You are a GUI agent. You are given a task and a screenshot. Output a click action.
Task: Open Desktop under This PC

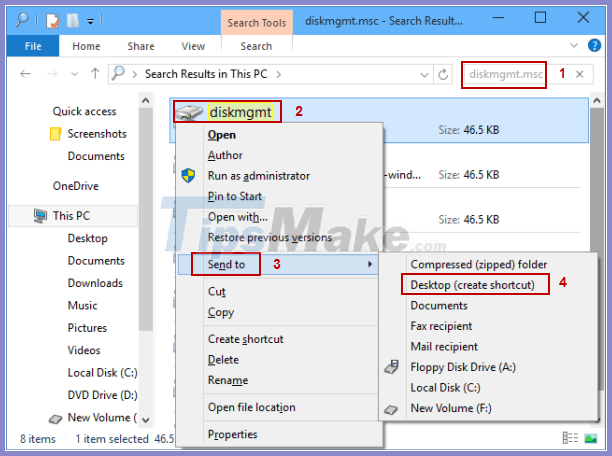click(x=87, y=238)
